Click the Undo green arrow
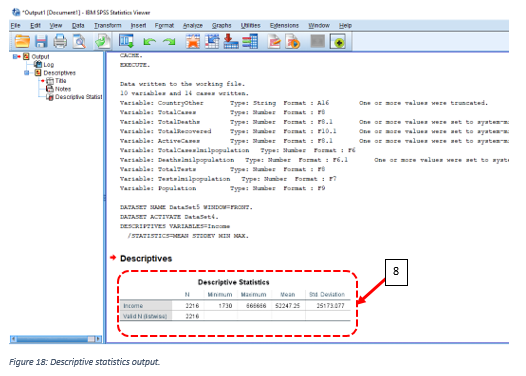The height and width of the screenshot is (376, 526). 149,42
